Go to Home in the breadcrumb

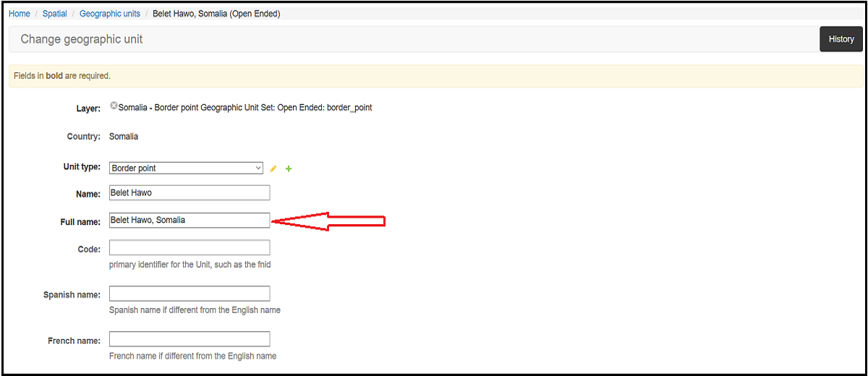pyautogui.click(x=20, y=14)
